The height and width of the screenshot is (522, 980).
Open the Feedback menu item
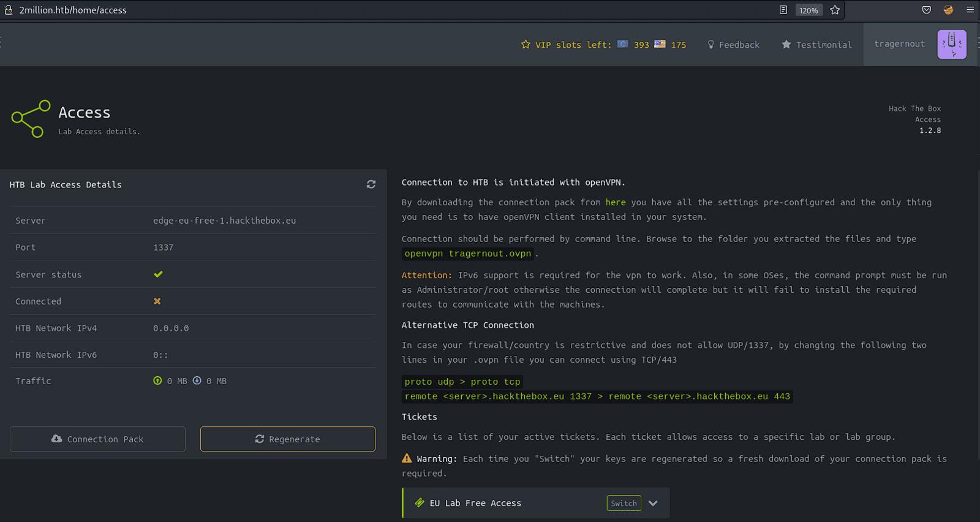coord(734,45)
